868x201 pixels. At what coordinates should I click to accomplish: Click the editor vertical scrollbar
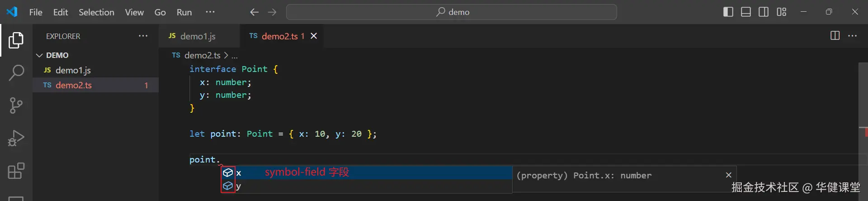863,131
